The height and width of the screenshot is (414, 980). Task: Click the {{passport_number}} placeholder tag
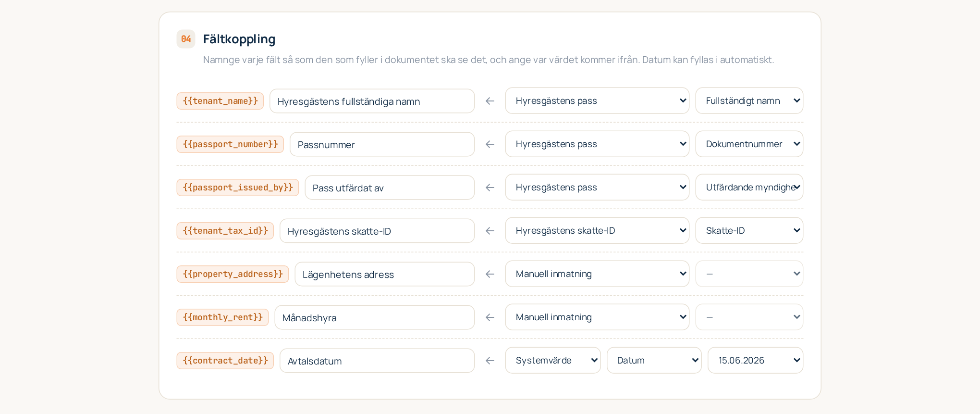(230, 144)
